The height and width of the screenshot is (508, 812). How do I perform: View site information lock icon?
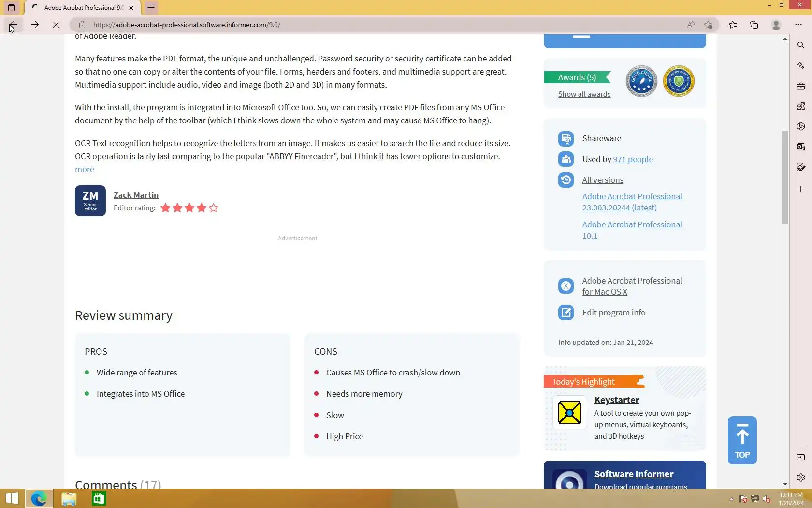(82, 25)
